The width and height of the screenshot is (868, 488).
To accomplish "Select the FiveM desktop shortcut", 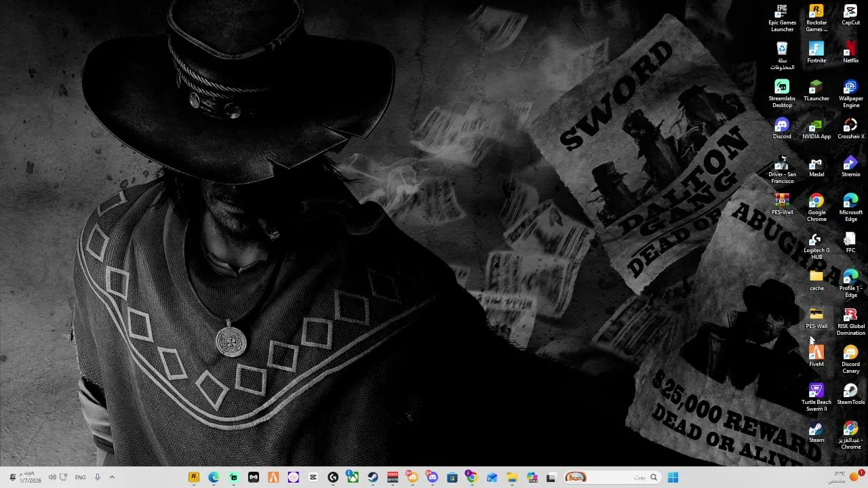I will 816,357.
